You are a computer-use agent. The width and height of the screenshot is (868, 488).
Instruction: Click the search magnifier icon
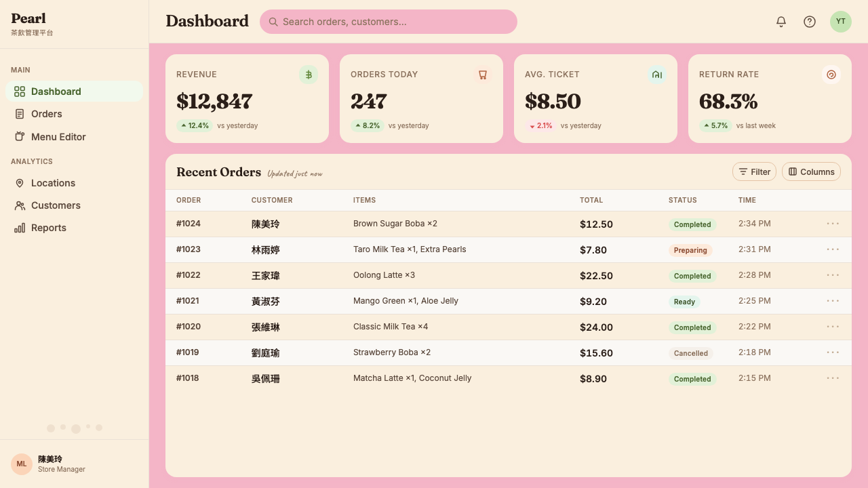pos(273,22)
